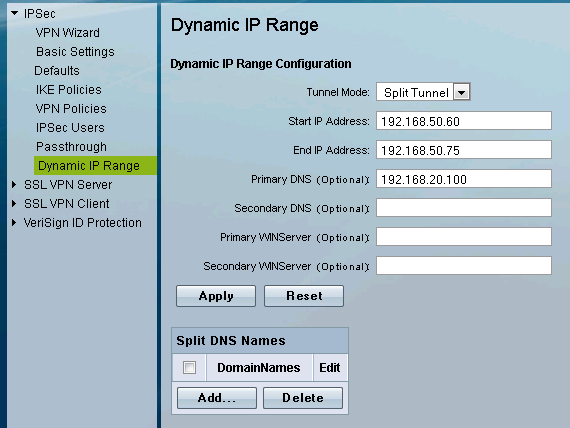
Task: Collapse the IPSec tree section arrow
Action: [x=15, y=13]
